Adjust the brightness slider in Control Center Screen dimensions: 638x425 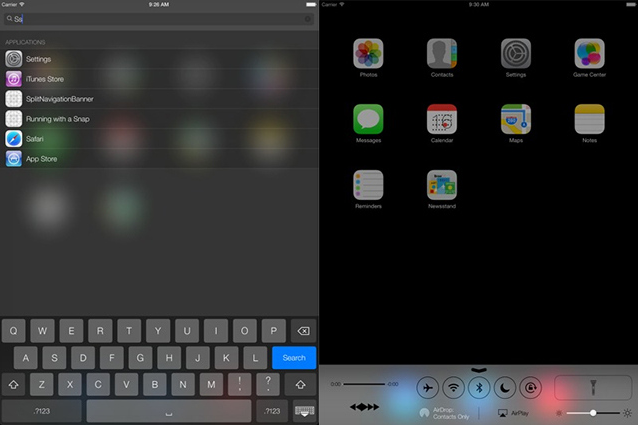[592, 412]
